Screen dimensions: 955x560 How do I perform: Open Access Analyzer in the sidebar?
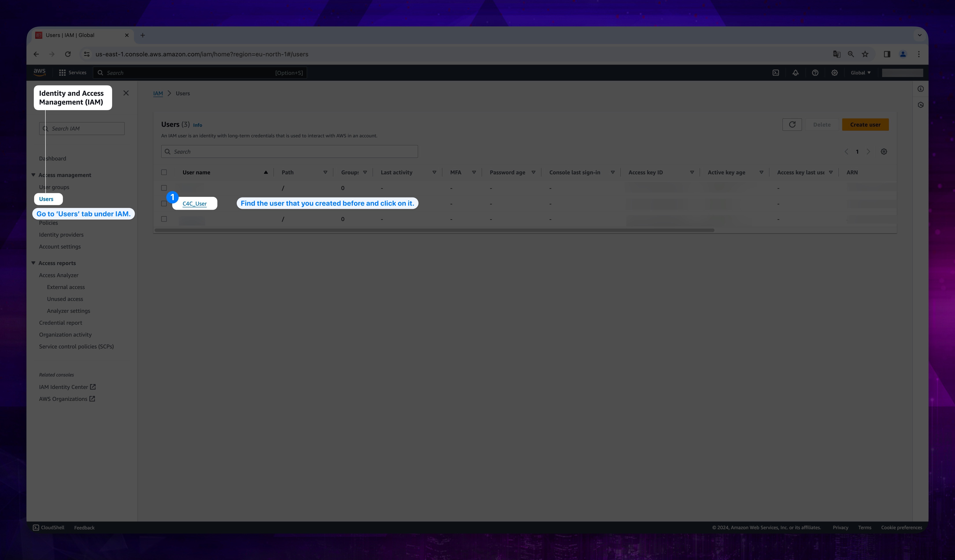59,275
